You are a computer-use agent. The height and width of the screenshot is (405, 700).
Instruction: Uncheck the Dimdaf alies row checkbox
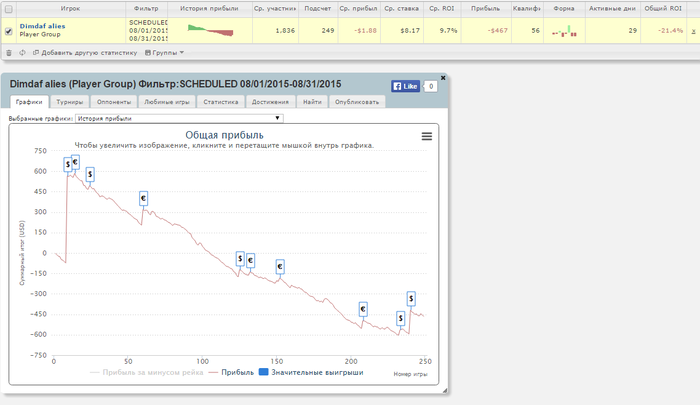(x=8, y=31)
